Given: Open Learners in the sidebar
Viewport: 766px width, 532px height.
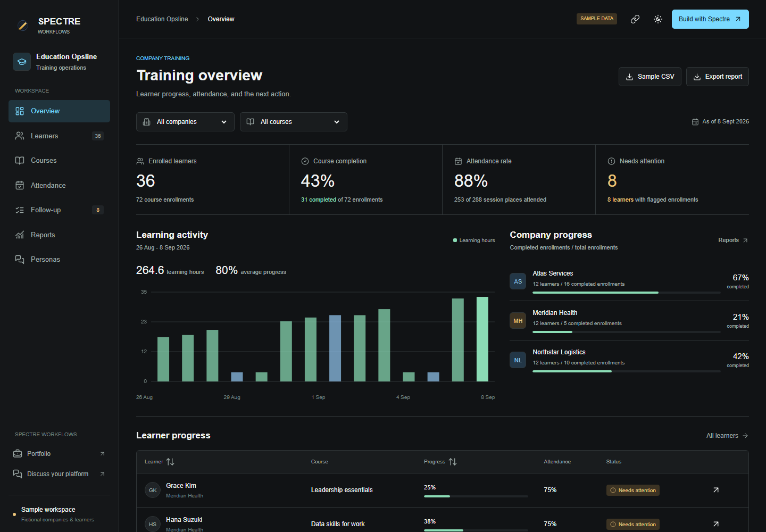Looking at the screenshot, I should [x=59, y=136].
